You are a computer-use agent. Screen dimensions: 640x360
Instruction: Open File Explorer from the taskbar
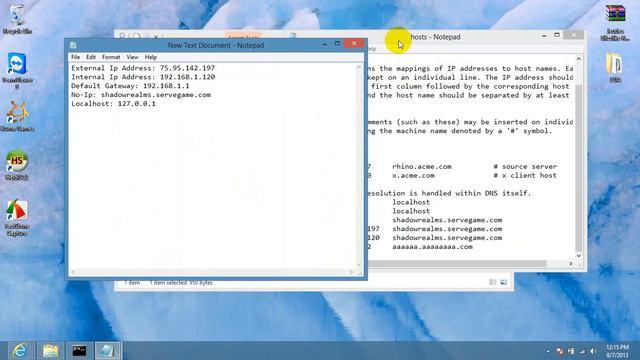pos(50,351)
